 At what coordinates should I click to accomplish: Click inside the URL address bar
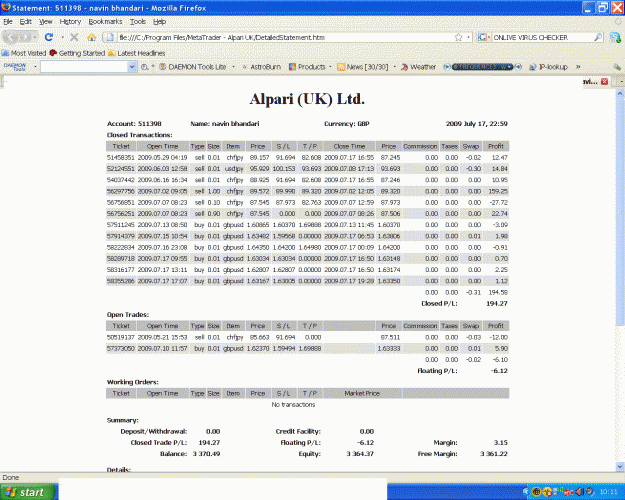coord(285,37)
